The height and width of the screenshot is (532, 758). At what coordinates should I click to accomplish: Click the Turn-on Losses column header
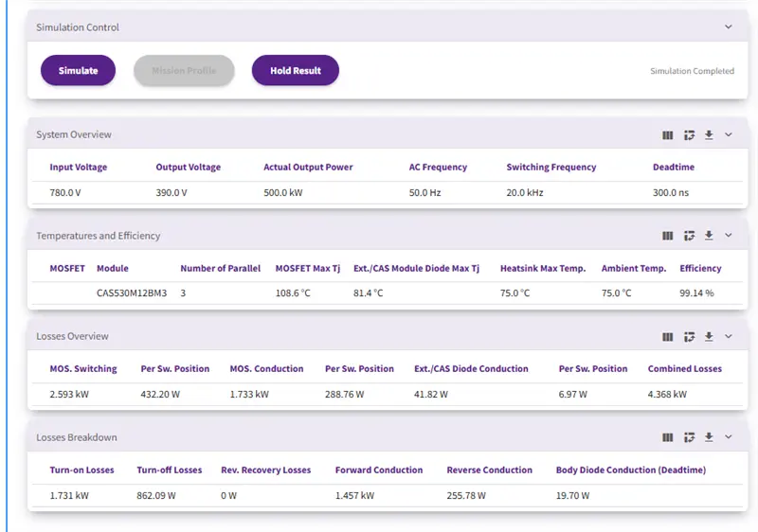point(81,470)
